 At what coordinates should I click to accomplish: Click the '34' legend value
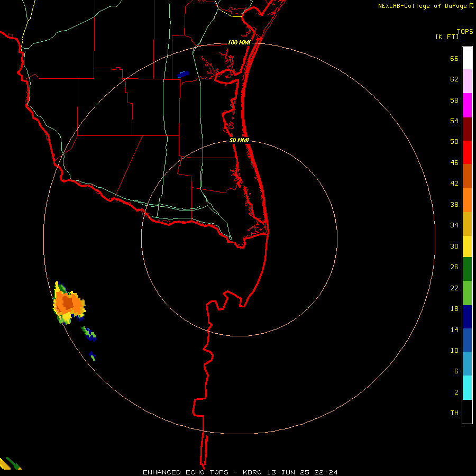[454, 225]
